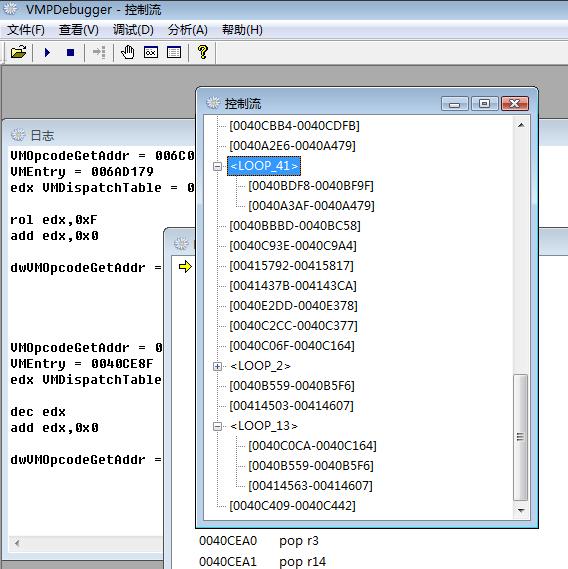Select the <LOOP_2> tree item
568x569 pixels.
point(260,366)
